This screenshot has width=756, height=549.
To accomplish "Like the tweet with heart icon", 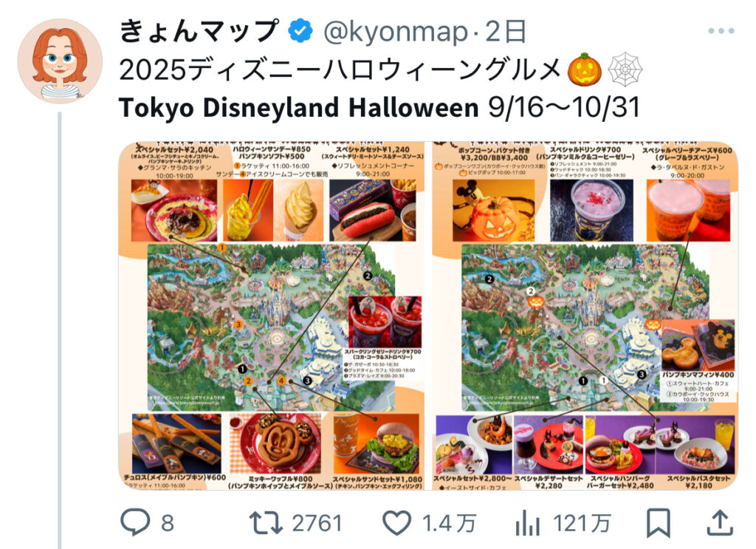I will [396, 523].
